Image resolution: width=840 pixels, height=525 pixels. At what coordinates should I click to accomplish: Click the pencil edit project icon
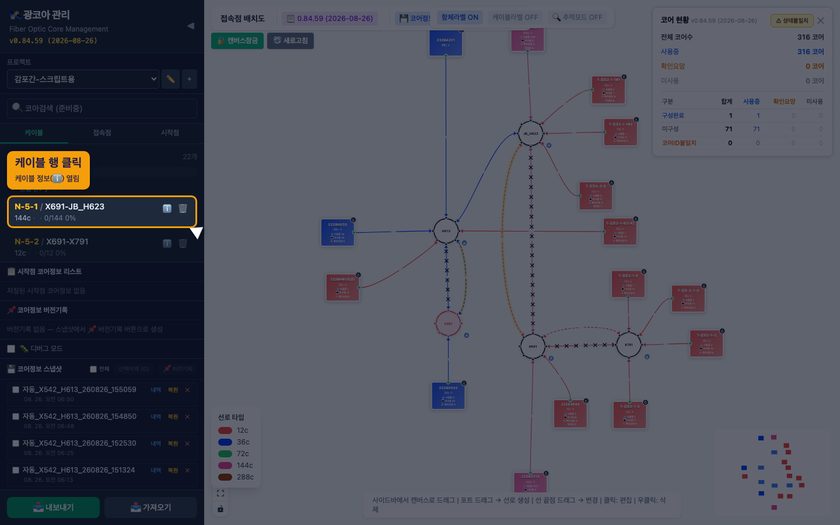coord(170,79)
